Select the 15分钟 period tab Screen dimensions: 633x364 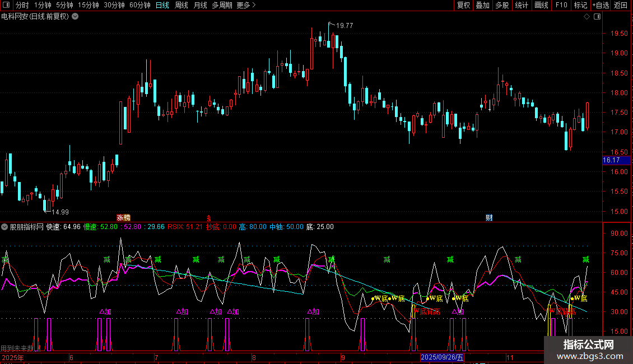pyautogui.click(x=89, y=6)
